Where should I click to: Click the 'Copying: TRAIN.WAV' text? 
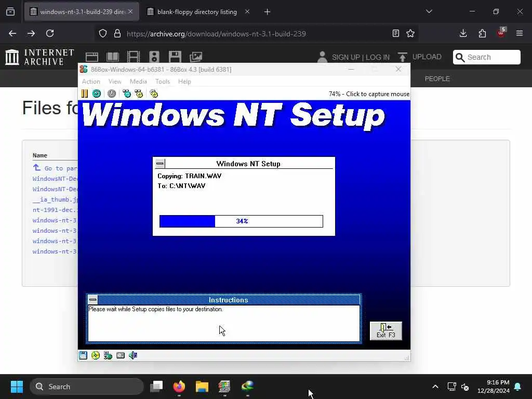tap(189, 176)
